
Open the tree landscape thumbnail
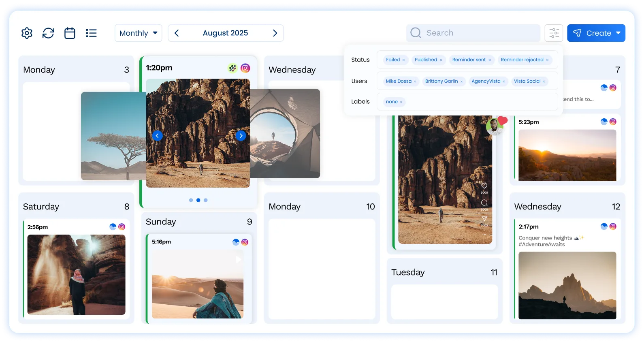click(113, 136)
